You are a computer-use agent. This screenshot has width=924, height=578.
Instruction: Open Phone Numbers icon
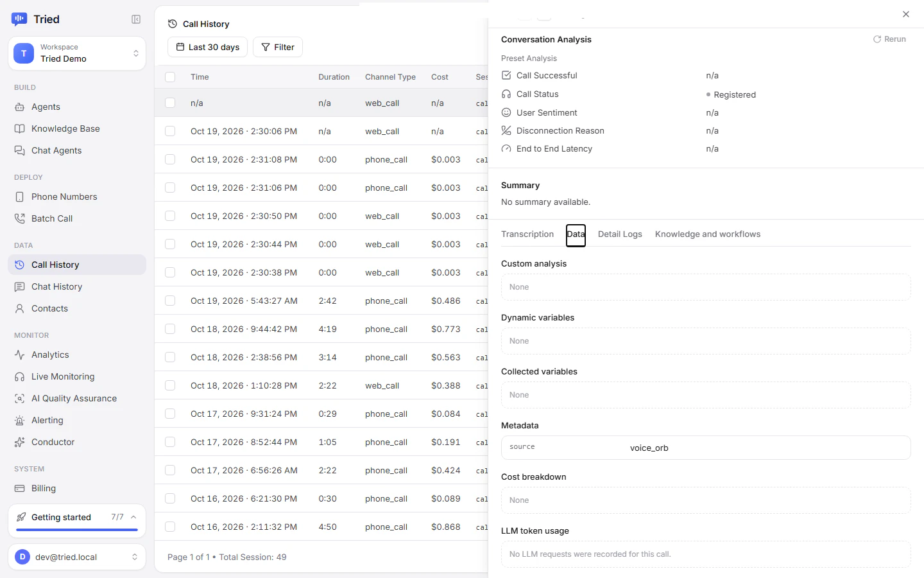pos(20,197)
